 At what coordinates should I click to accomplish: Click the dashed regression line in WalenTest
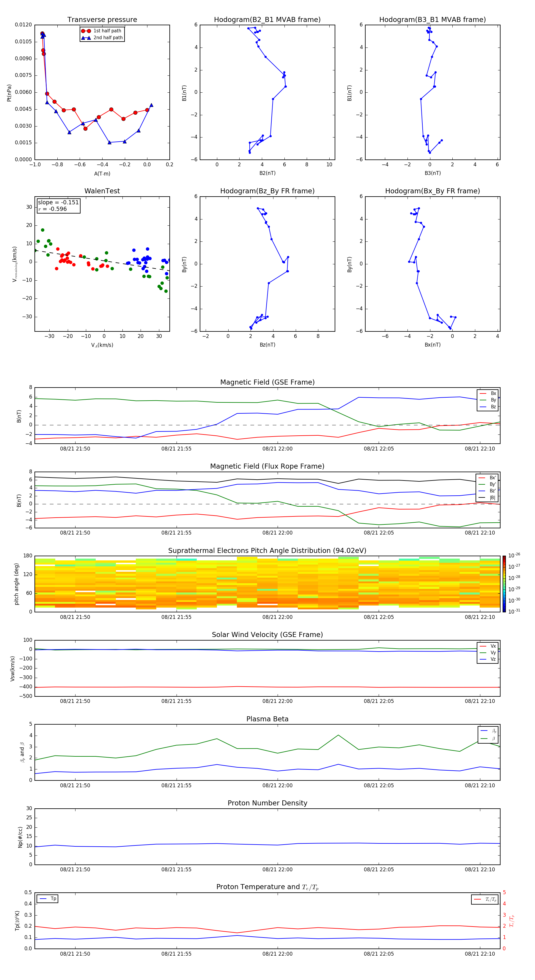(x=102, y=260)
